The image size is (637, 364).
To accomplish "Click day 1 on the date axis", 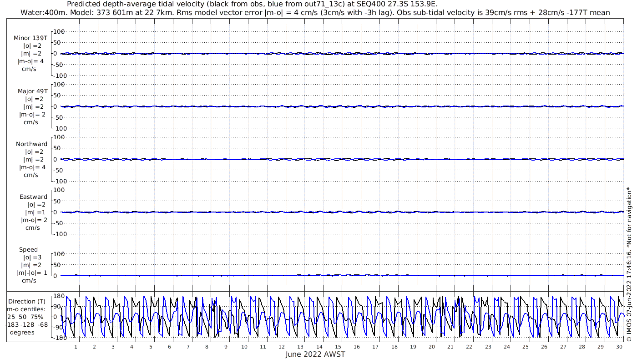I will 76,347.
